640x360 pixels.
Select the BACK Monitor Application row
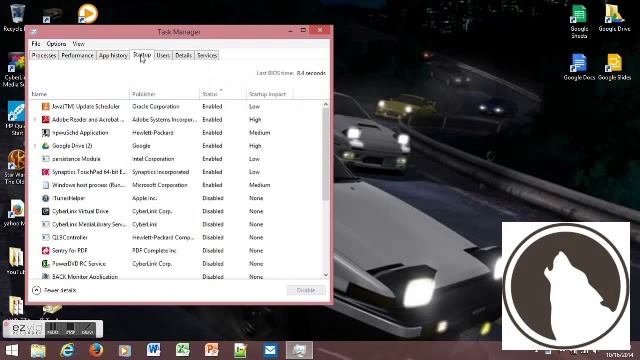click(x=176, y=276)
